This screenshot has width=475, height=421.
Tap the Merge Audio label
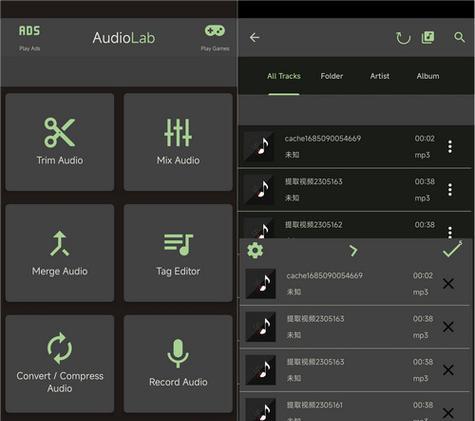pyautogui.click(x=60, y=271)
